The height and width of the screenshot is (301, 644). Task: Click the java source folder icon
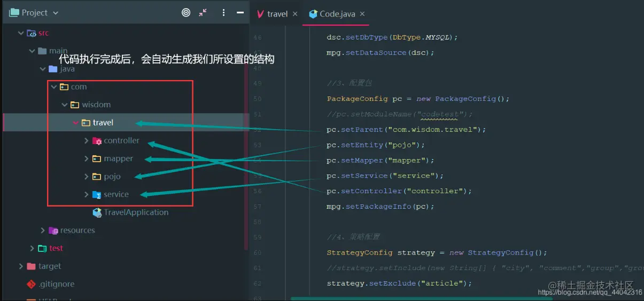click(53, 69)
